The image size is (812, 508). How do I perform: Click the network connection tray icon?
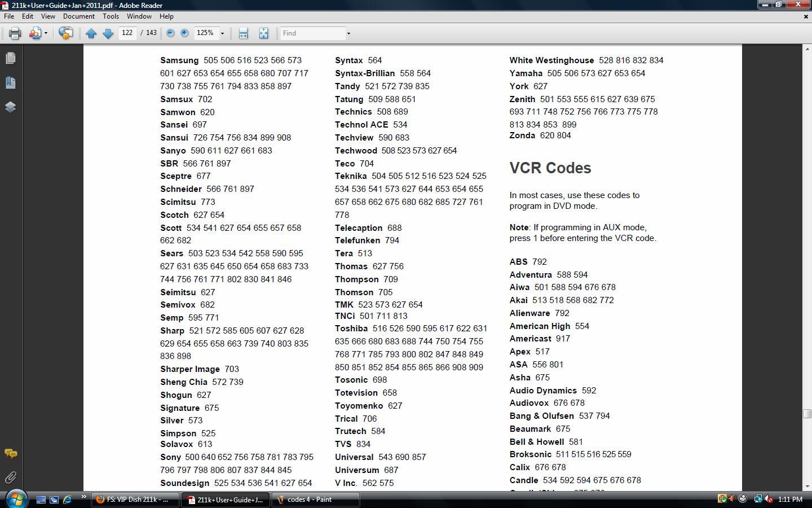coord(758,499)
